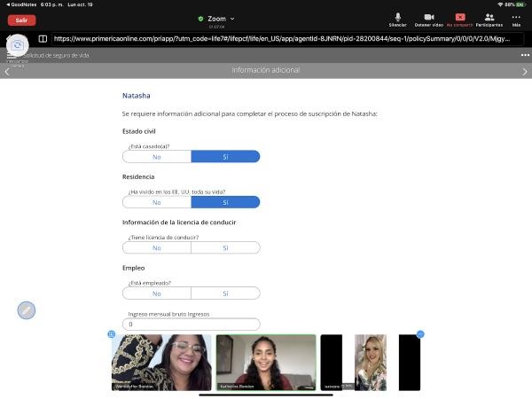Mute microphone with Silenciar icon

coord(397,19)
